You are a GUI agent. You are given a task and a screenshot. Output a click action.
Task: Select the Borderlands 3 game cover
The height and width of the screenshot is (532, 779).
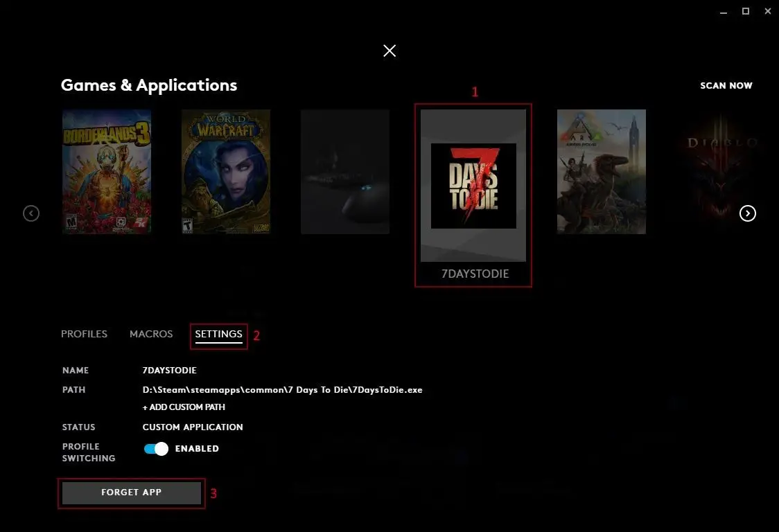(x=107, y=171)
